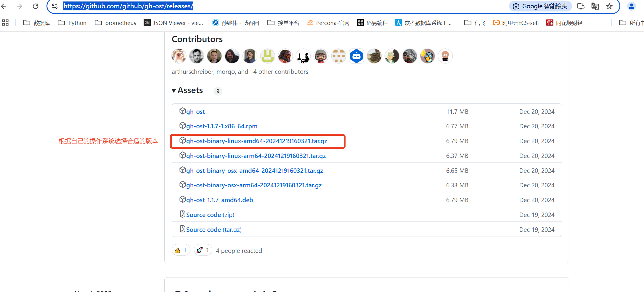Screen dimensions: 644x292
Task: Download gh-ost-binary-linux-amd64 tar.gz
Action: 257,141
